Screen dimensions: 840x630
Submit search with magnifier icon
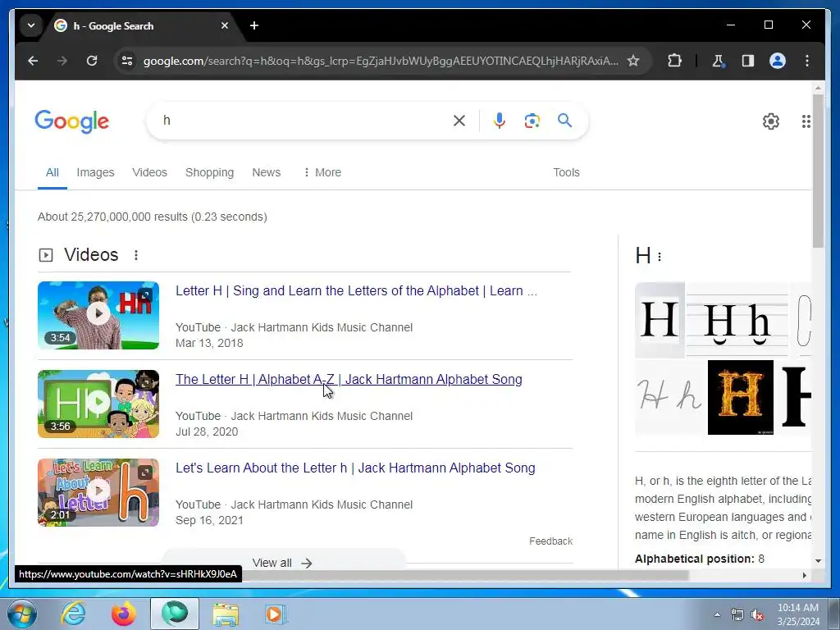tap(564, 121)
